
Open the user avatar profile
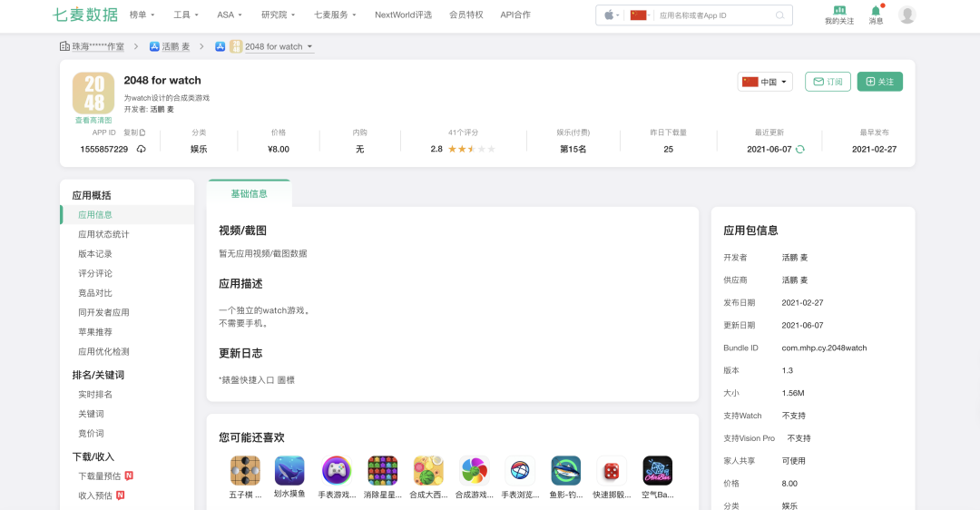tap(906, 15)
